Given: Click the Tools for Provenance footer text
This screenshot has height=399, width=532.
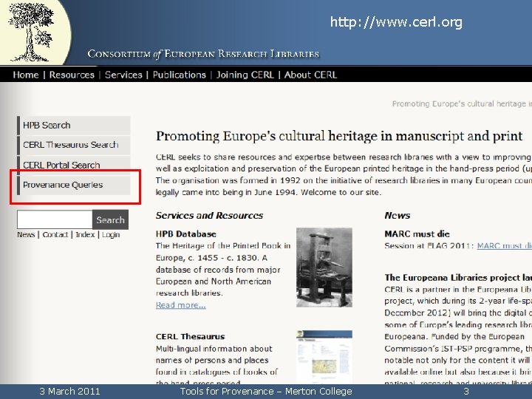Looking at the screenshot, I should tap(266, 391).
